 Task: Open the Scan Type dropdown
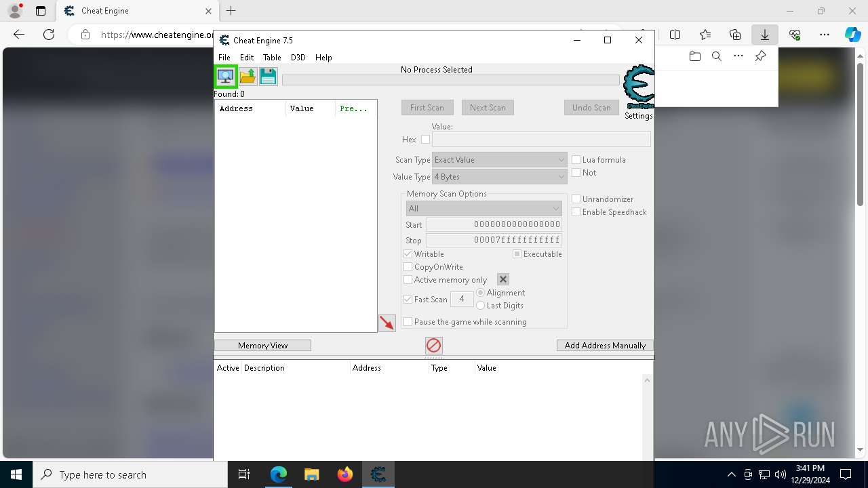pos(499,160)
